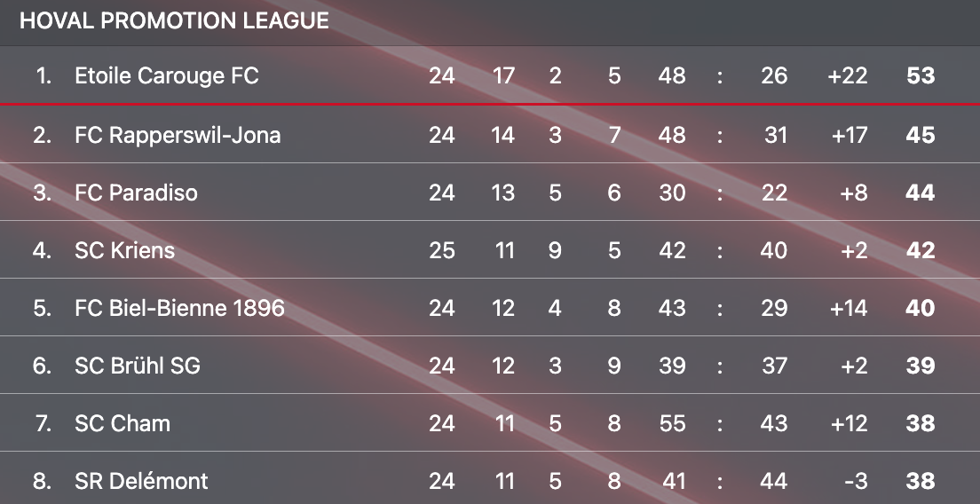
Task: Select the SC Brühl SG team name
Action: point(138,366)
